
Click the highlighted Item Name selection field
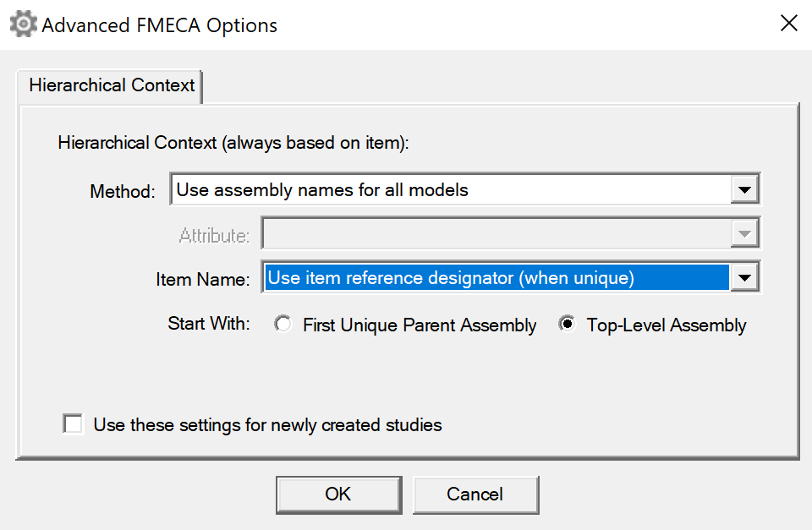click(497, 278)
